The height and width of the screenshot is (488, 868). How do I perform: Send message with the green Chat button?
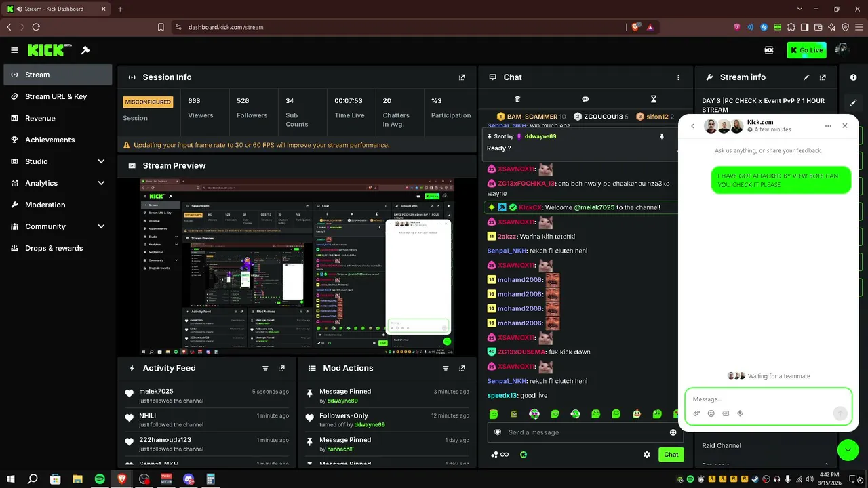coord(671,455)
